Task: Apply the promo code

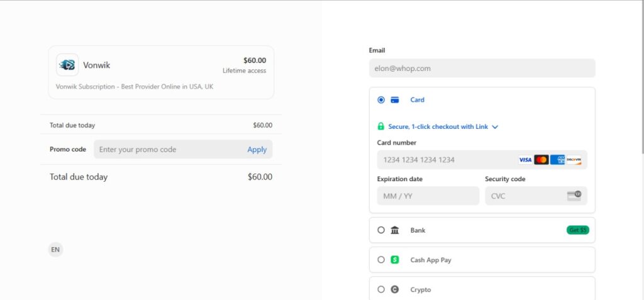Action: (x=257, y=150)
